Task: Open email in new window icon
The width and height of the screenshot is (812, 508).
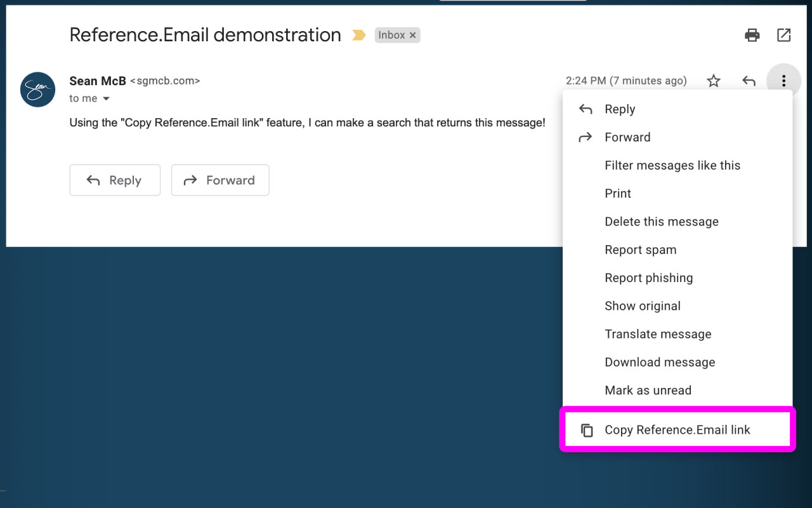Action: coord(784,35)
